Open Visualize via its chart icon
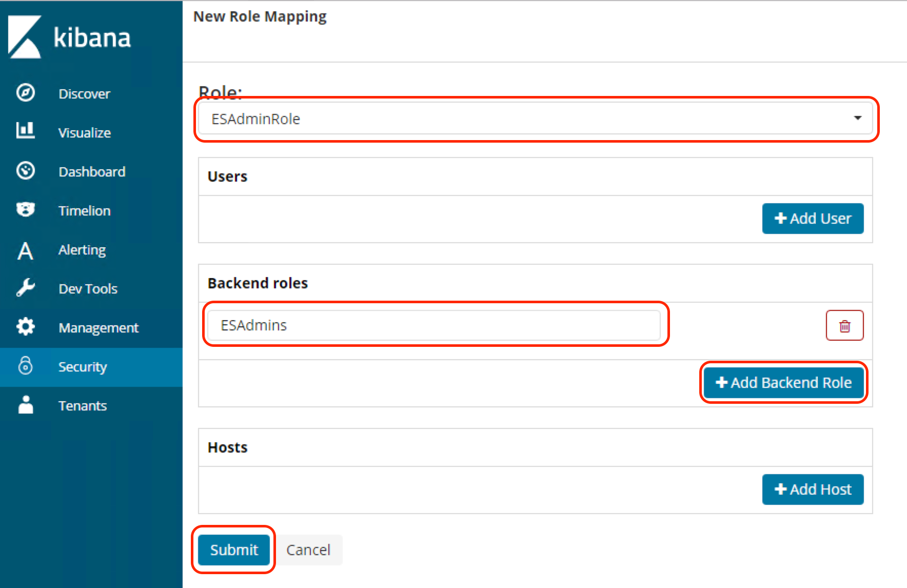Screen dimensions: 907x588 (x=25, y=131)
